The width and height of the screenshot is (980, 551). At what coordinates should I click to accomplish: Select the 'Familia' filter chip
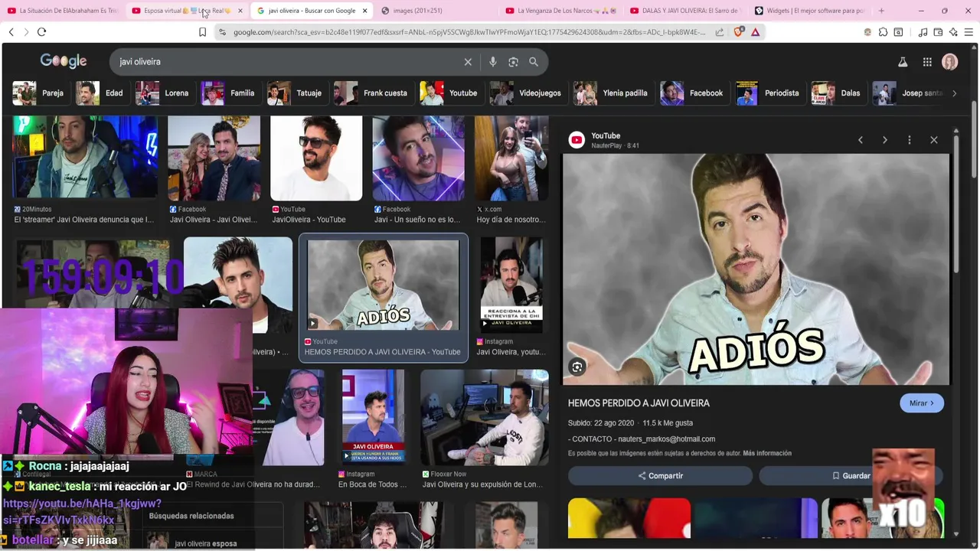(x=229, y=93)
